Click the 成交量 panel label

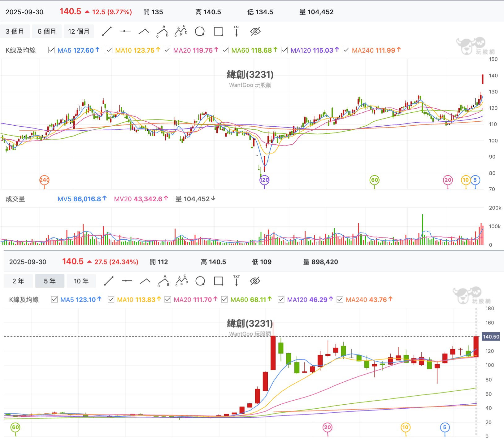(15, 199)
